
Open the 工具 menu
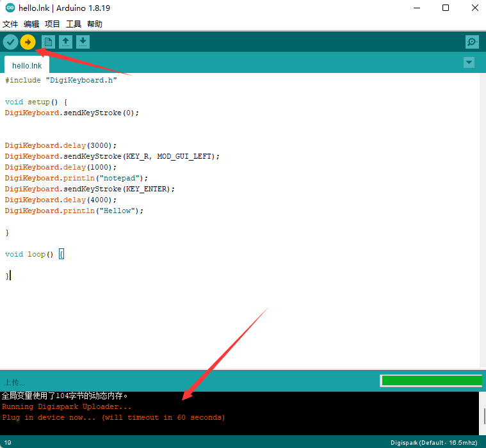click(x=74, y=24)
